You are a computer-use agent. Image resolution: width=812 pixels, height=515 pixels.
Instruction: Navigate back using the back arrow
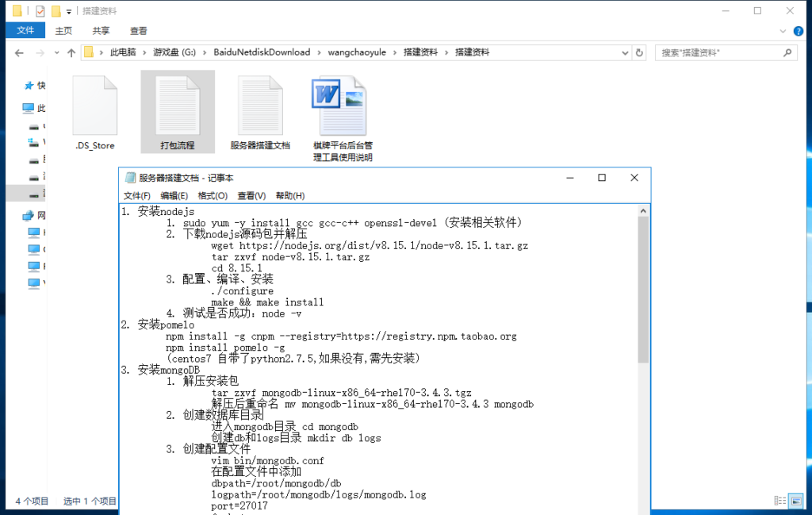(20, 52)
